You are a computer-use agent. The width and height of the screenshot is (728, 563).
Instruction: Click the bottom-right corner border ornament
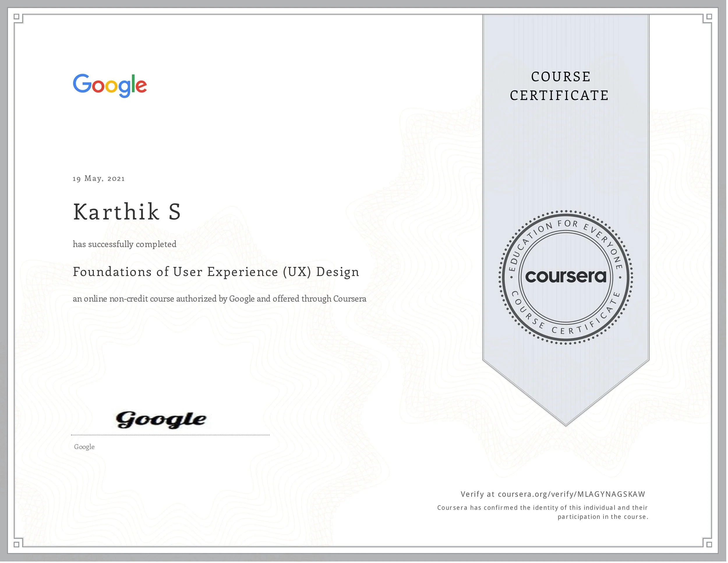[x=709, y=544]
